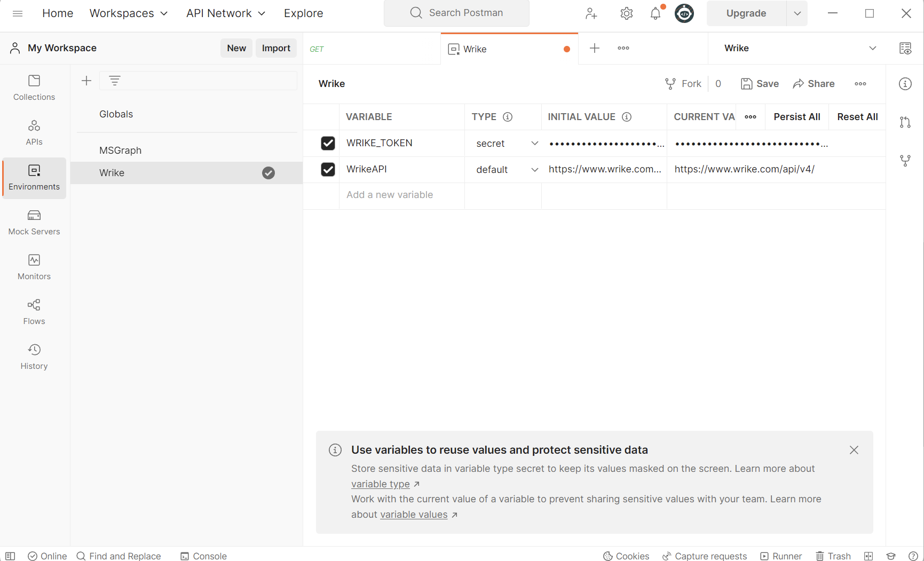
Task: Open the variable type link
Action: click(x=381, y=484)
